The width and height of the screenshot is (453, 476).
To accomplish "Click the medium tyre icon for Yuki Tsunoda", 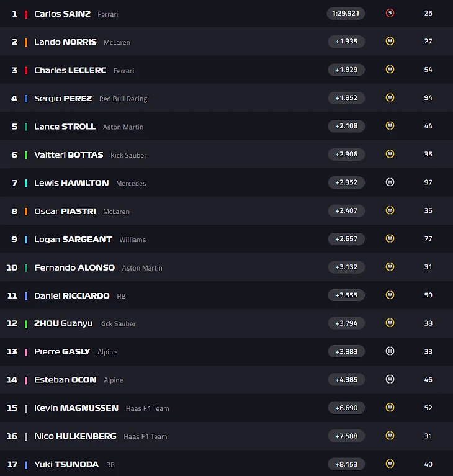I will click(x=390, y=464).
